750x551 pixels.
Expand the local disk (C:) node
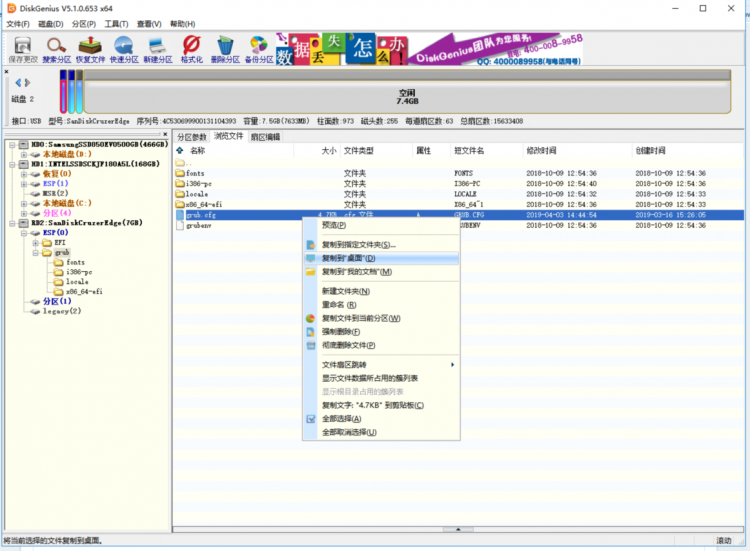23,203
